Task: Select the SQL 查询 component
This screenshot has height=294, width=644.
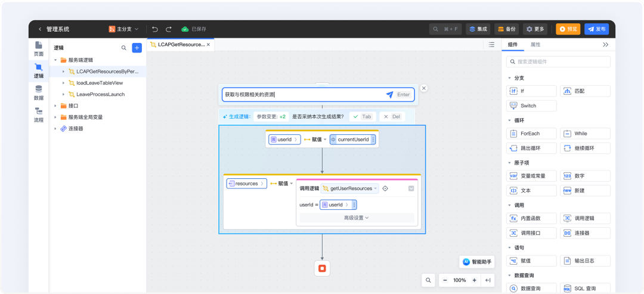Action: 586,289
